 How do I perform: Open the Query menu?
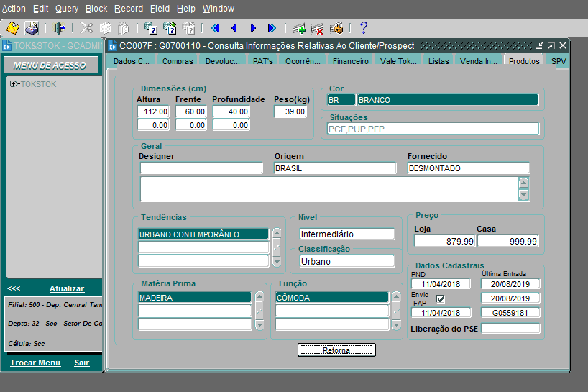(x=67, y=8)
